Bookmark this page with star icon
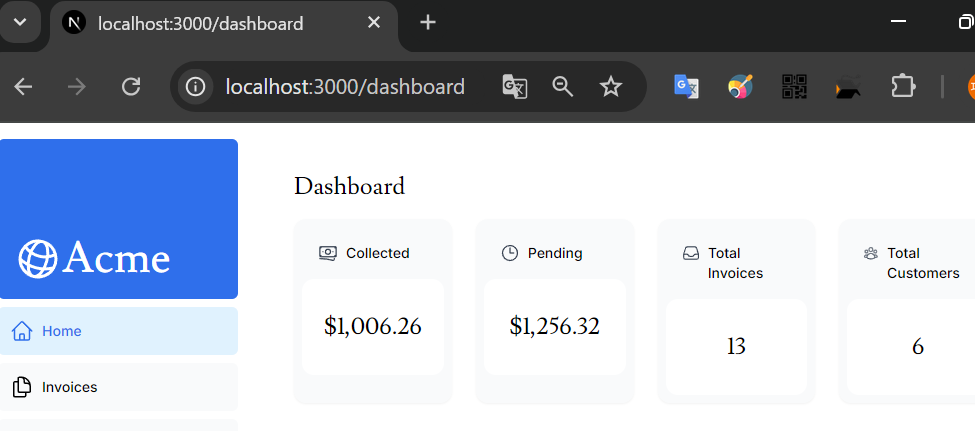 (x=611, y=87)
